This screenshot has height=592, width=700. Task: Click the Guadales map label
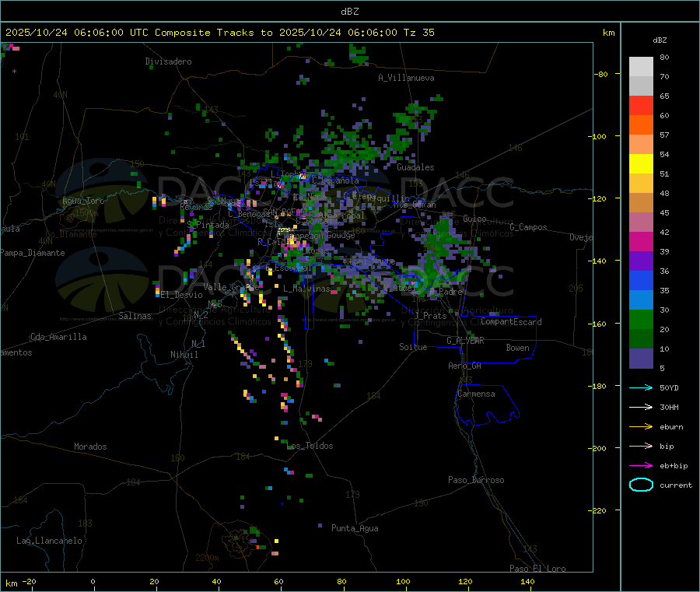[x=415, y=167]
